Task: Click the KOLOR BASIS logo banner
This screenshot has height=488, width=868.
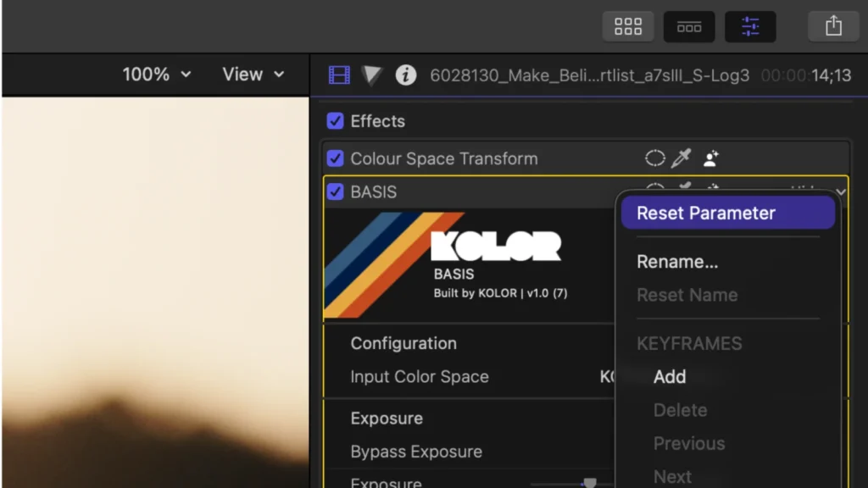Action: [468, 265]
